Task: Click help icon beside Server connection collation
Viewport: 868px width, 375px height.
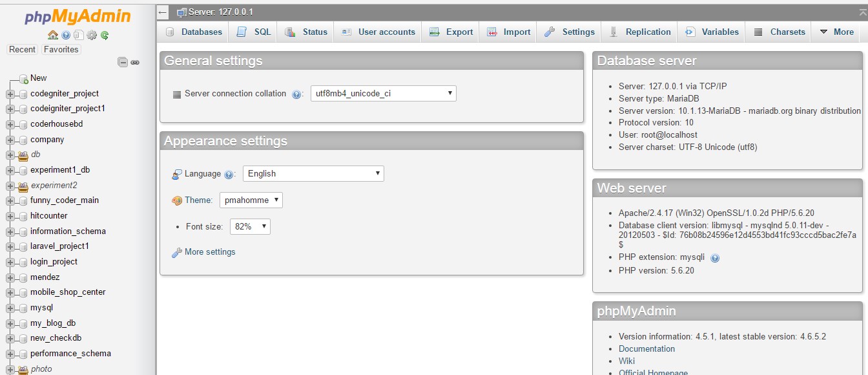Action: pyautogui.click(x=296, y=94)
